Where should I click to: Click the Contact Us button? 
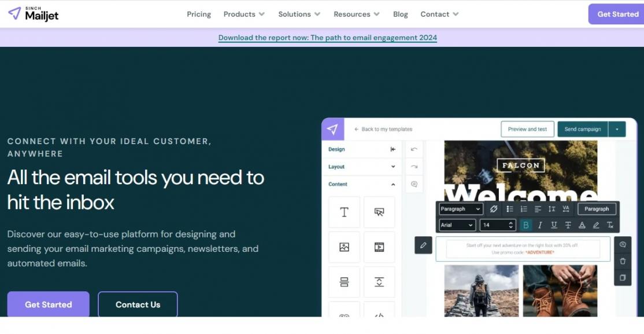(138, 304)
